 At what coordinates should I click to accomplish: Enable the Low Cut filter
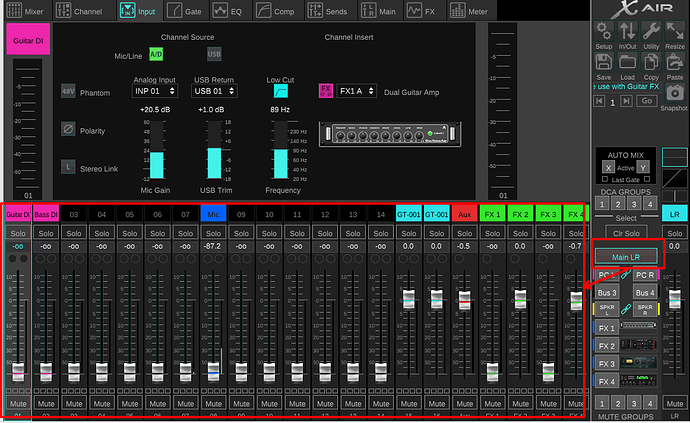point(282,91)
